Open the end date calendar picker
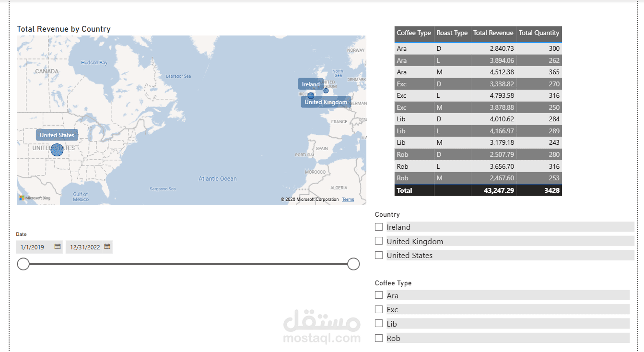The height and width of the screenshot is (352, 644). [x=107, y=247]
